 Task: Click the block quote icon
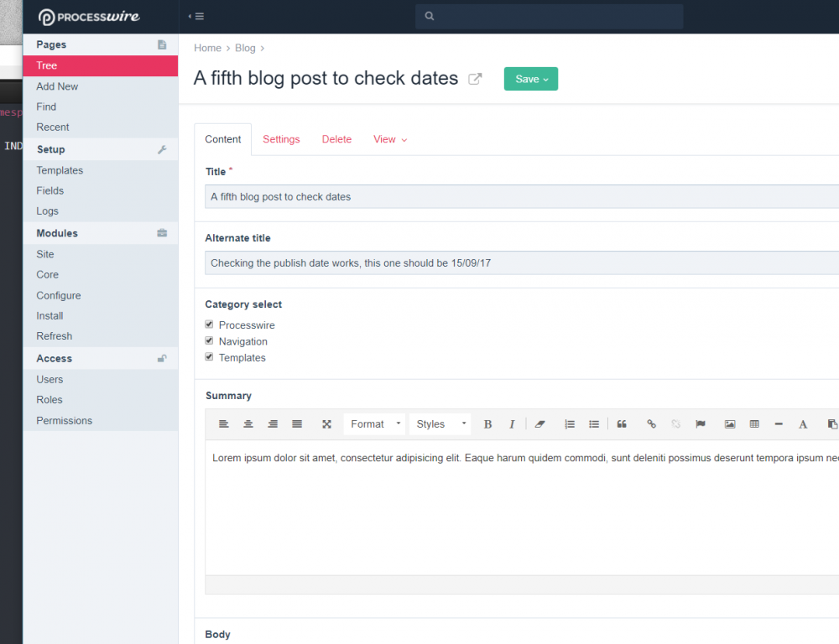coord(622,424)
